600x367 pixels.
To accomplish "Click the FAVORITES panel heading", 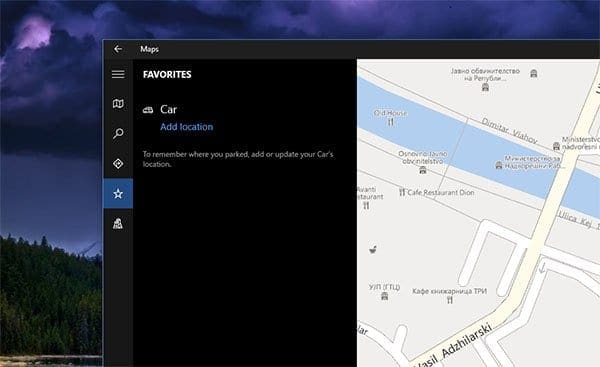I will pos(167,74).
